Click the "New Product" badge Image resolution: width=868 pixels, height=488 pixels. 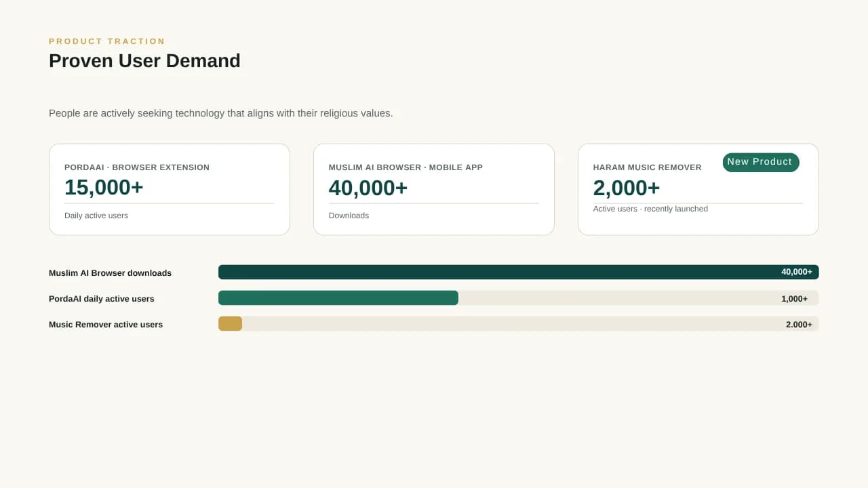[x=761, y=162]
